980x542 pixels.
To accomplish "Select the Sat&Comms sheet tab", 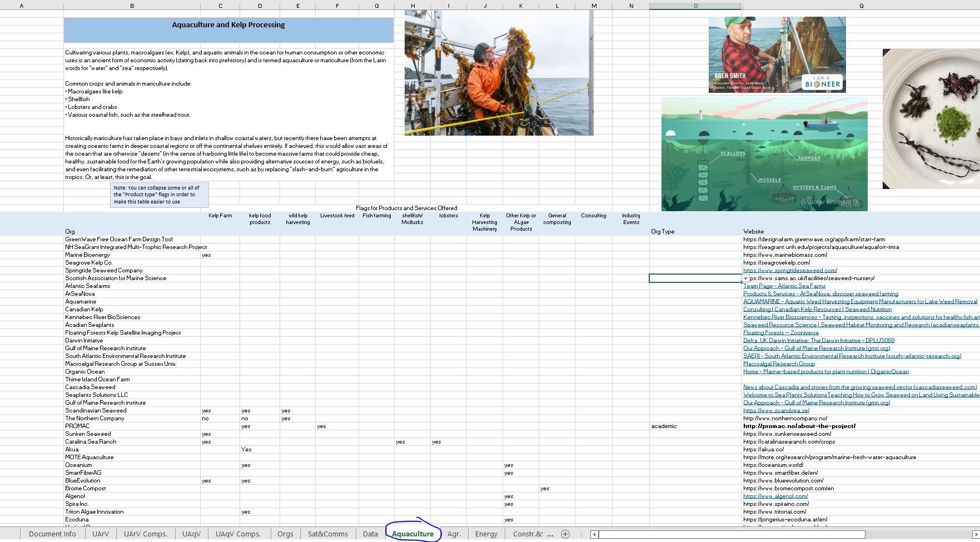I will (x=327, y=534).
